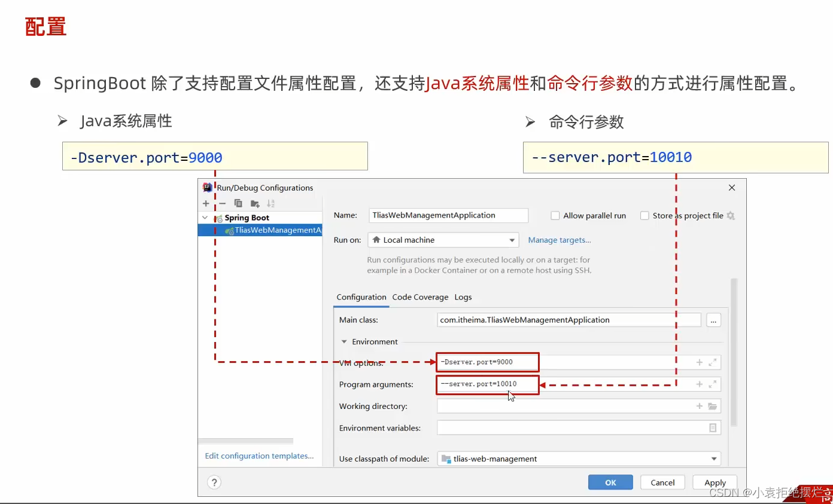Open Use classpath of module dropdown
The image size is (833, 504).
click(x=579, y=459)
